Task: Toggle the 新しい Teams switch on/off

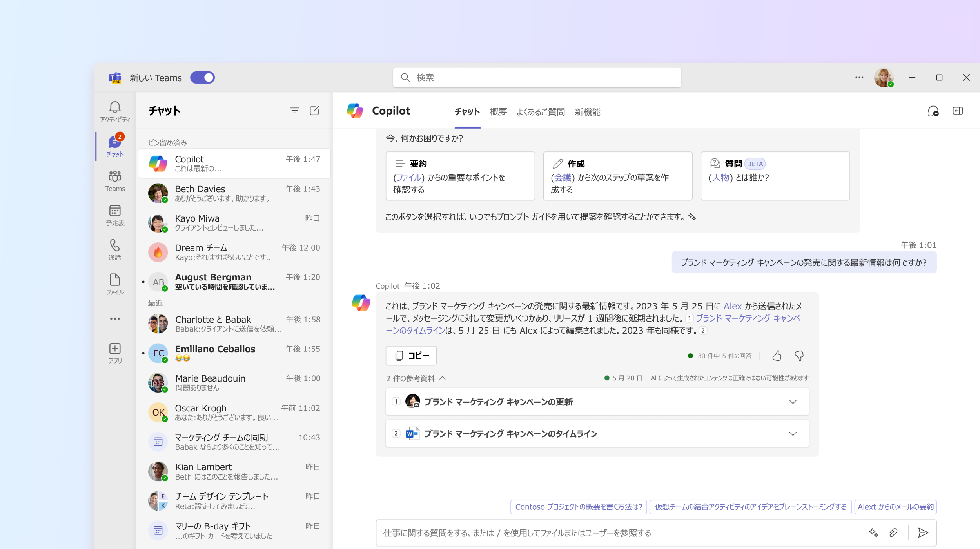Action: [x=203, y=77]
